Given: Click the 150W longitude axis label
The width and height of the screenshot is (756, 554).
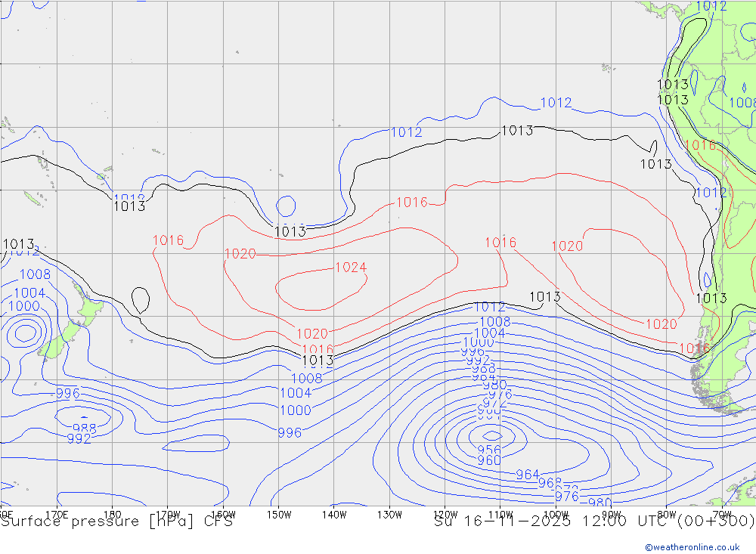Looking at the screenshot, I should 279,515.
